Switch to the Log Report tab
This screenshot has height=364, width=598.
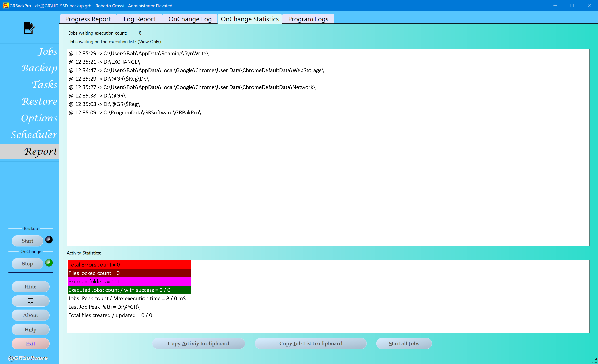pos(139,19)
